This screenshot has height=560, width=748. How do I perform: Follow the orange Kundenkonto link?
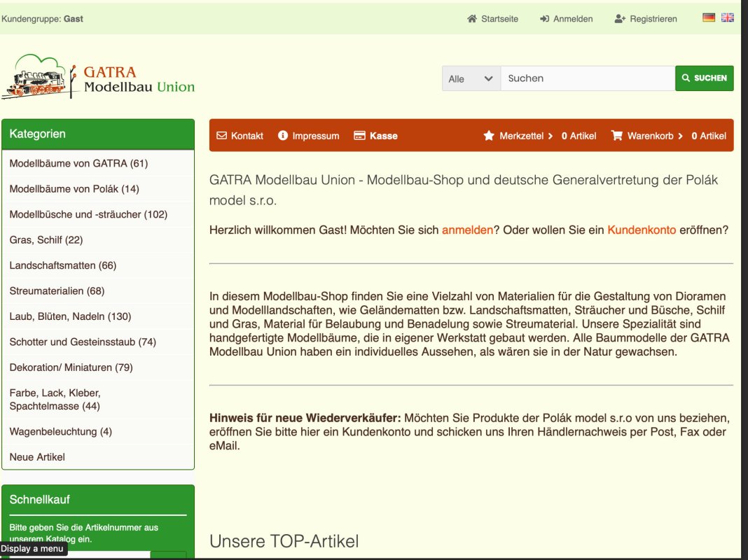pos(642,230)
